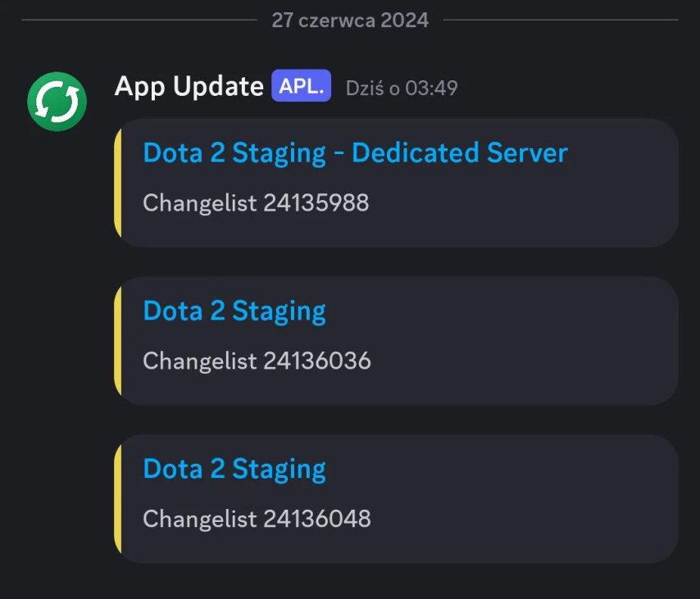Screen dimensions: 700x599
Task: Open the Dota 2 Staging - Dedicated Server link
Action: pyautogui.click(x=354, y=152)
